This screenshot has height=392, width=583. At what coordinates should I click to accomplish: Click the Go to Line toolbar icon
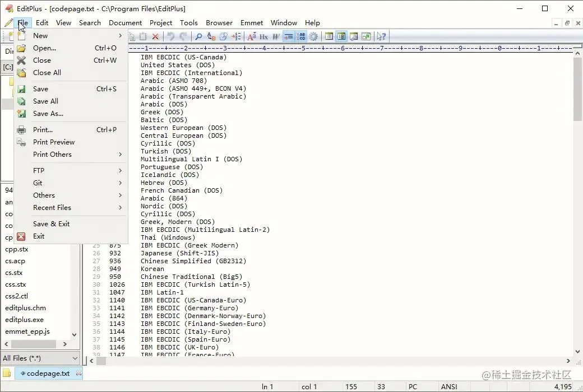tap(236, 36)
